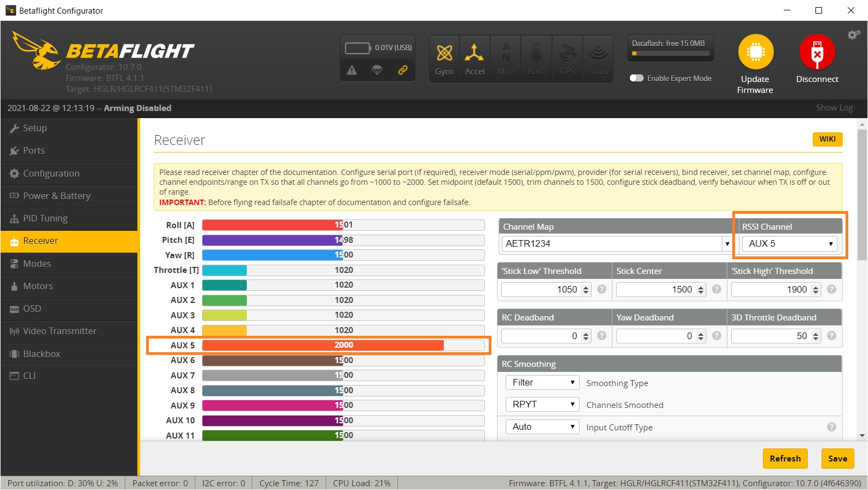The width and height of the screenshot is (868, 490).
Task: Open the Input Cutoff Type Auto dropdown
Action: (x=542, y=427)
